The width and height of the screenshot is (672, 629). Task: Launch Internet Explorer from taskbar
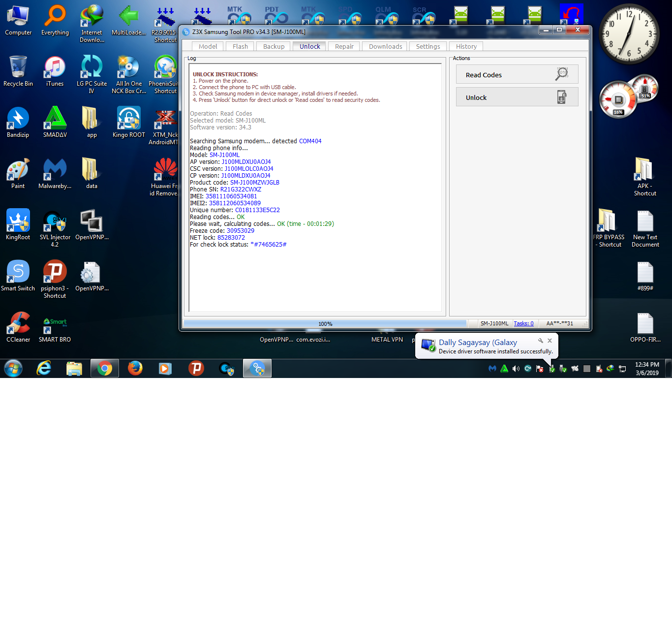(44, 368)
